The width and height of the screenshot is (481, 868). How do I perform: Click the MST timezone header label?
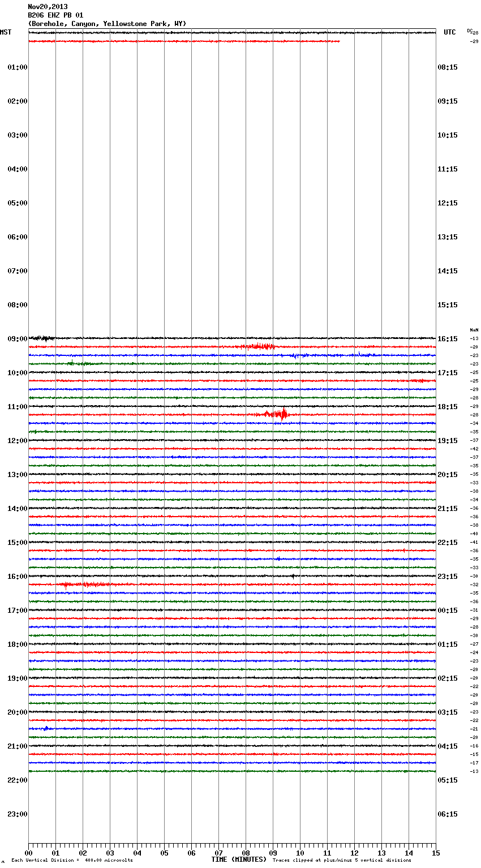click(6, 32)
